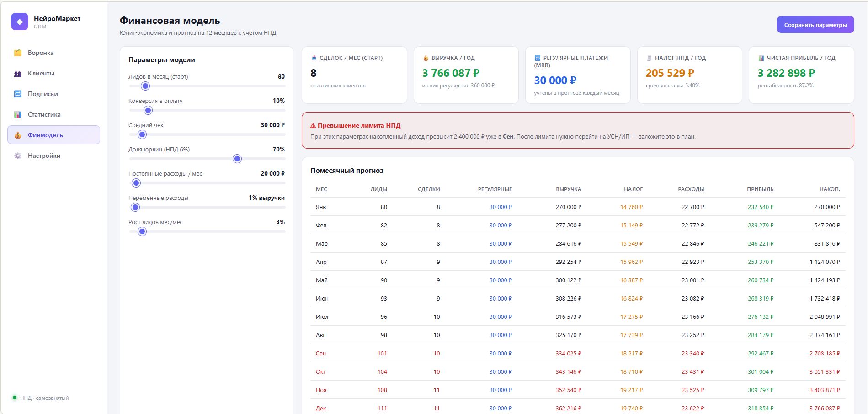Click the Помесячный прогноз table heading
Image resolution: width=868 pixels, height=414 pixels.
pos(347,170)
